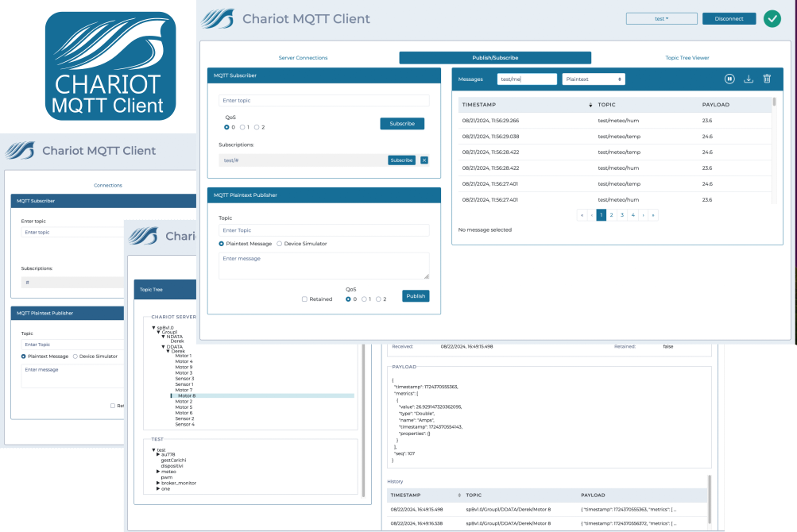797x532 pixels.
Task: Click Subscribe button in test/# subscription row
Action: pos(401,160)
